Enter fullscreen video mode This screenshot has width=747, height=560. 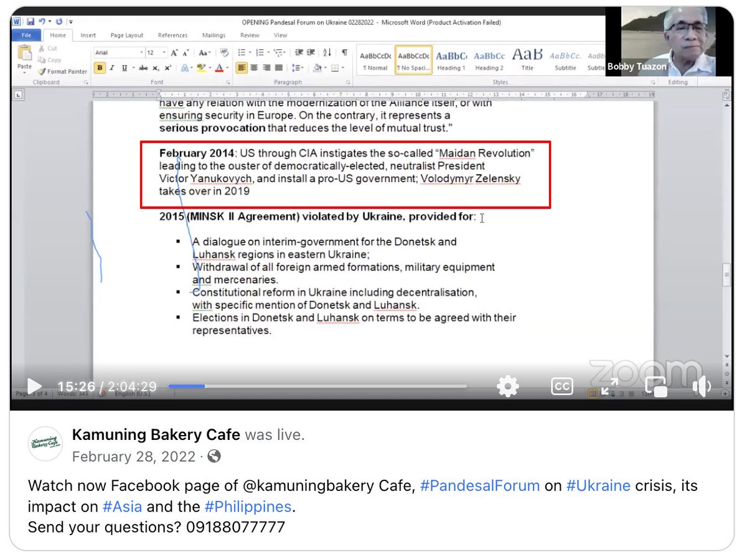click(609, 386)
